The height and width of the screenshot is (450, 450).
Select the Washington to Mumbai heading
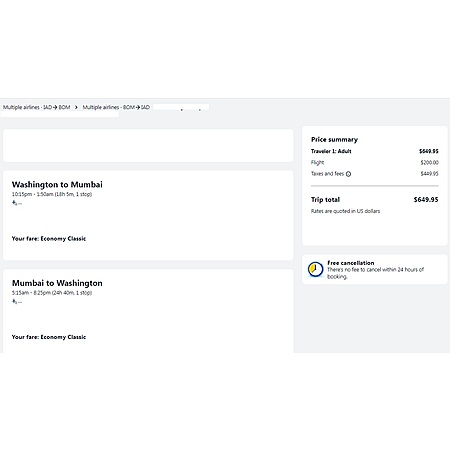click(x=57, y=185)
